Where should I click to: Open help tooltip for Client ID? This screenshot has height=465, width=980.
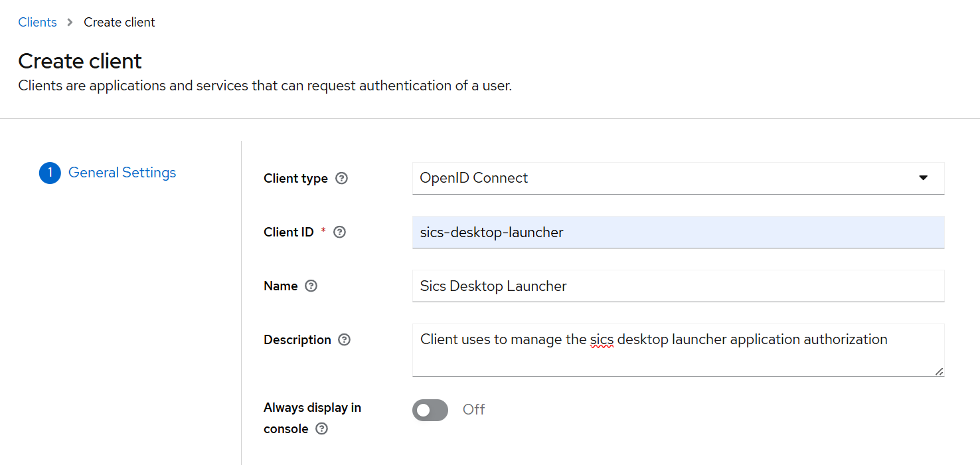click(x=339, y=232)
